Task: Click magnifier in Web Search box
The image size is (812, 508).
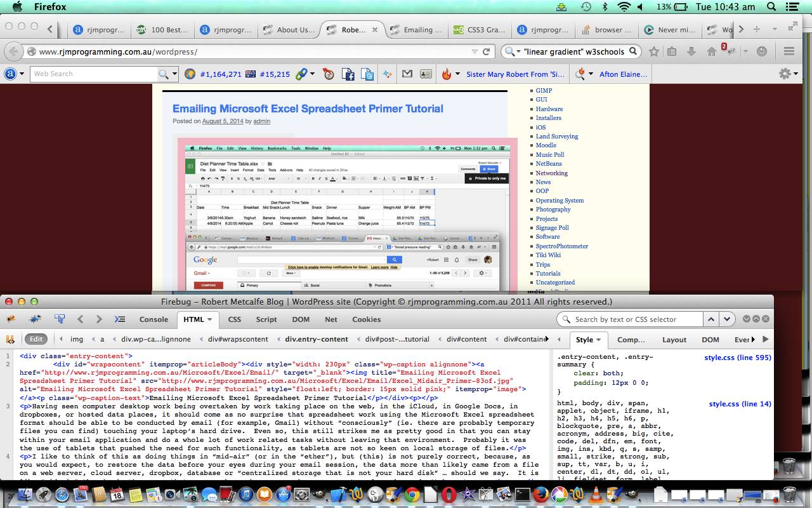Action: (x=163, y=74)
